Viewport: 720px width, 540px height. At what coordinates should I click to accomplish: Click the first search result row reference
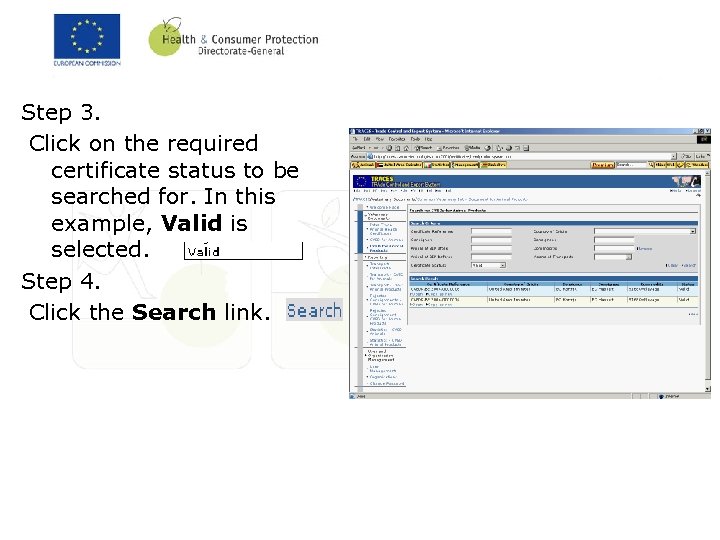pos(434,290)
